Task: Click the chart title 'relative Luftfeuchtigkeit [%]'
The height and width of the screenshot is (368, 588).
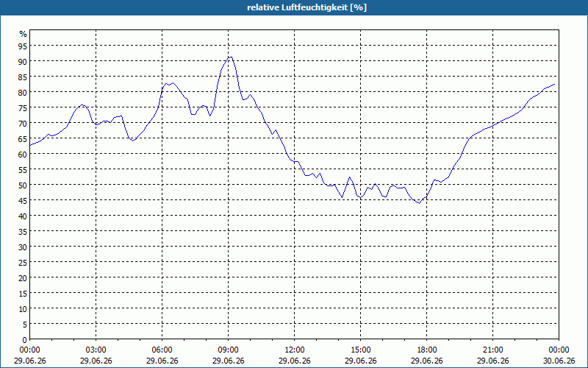Action: pyautogui.click(x=306, y=7)
